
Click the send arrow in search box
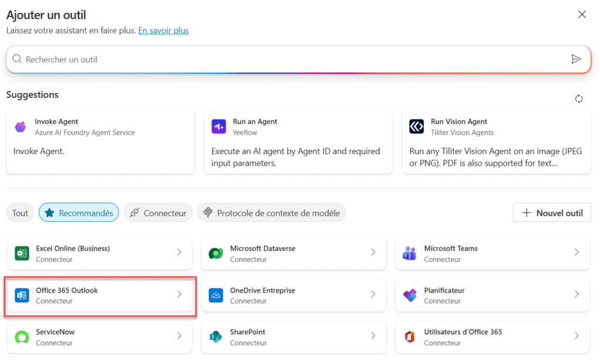575,59
